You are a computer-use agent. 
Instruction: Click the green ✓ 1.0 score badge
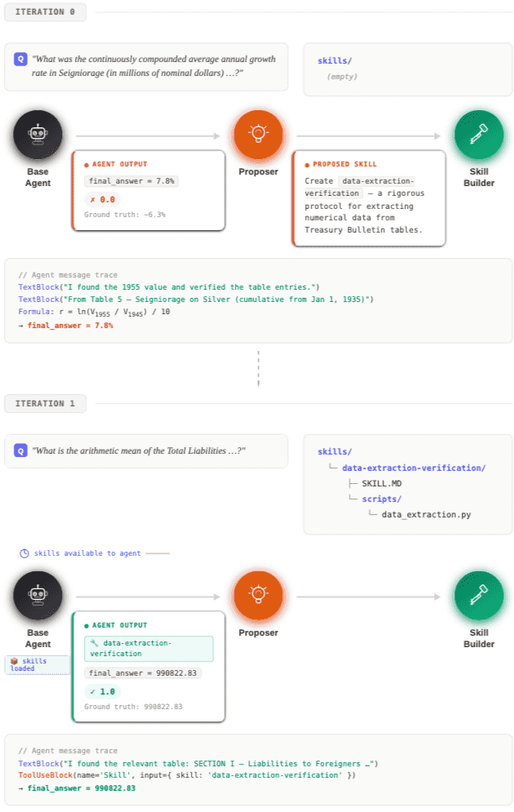[104, 691]
